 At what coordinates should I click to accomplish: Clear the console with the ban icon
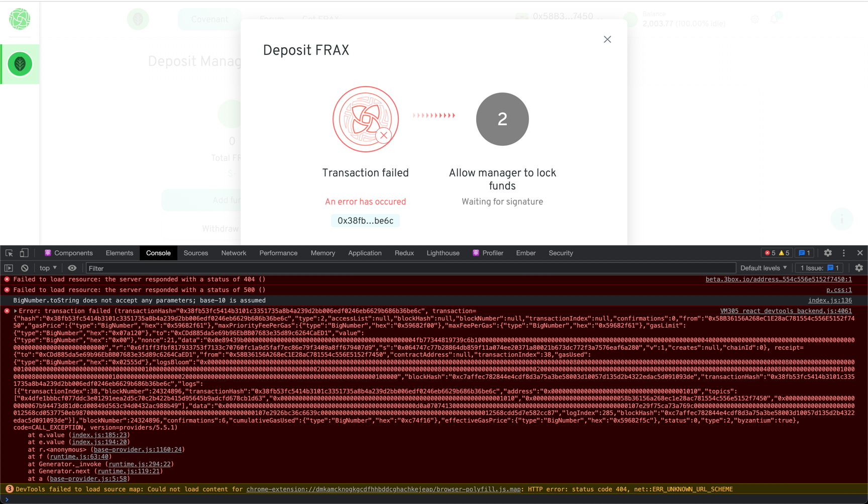pos(25,268)
